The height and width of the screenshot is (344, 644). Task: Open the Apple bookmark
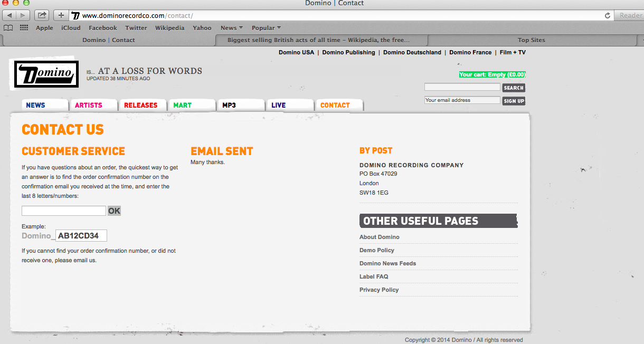point(44,28)
